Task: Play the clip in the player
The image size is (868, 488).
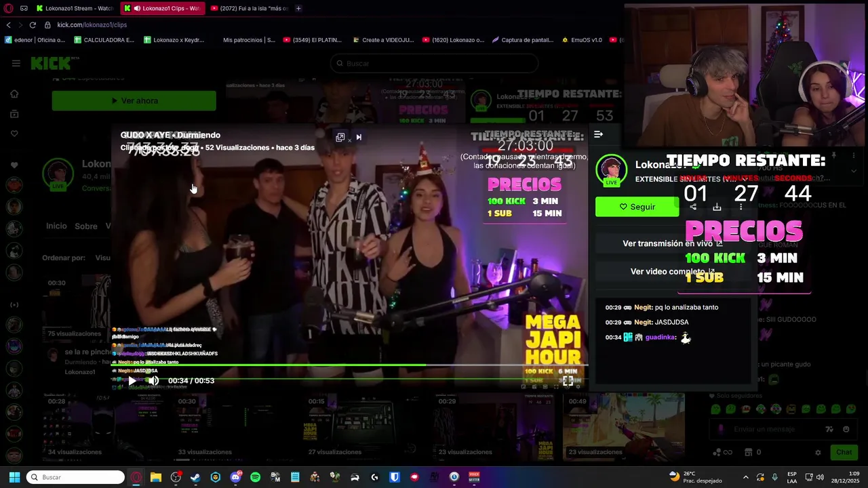Action: 132,381
